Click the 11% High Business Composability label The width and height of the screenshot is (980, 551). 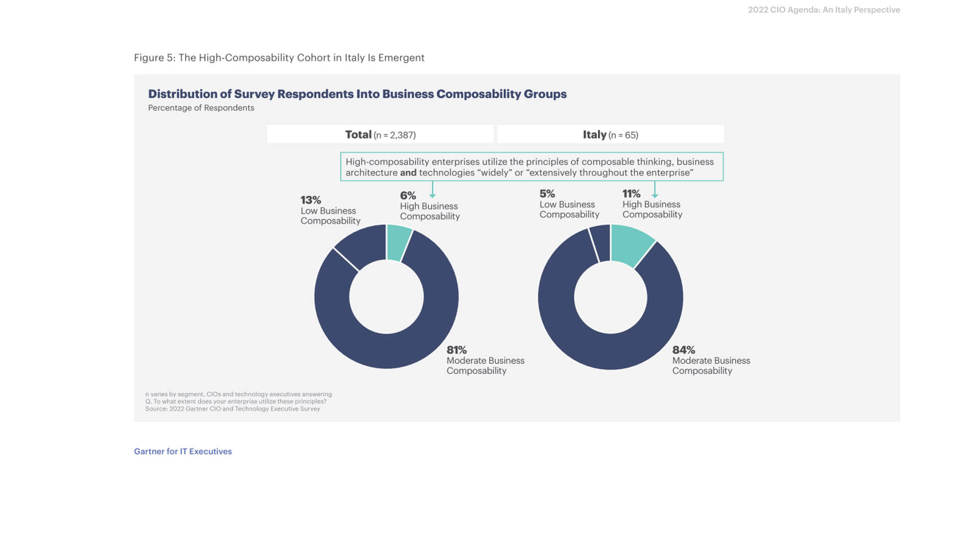coord(651,204)
